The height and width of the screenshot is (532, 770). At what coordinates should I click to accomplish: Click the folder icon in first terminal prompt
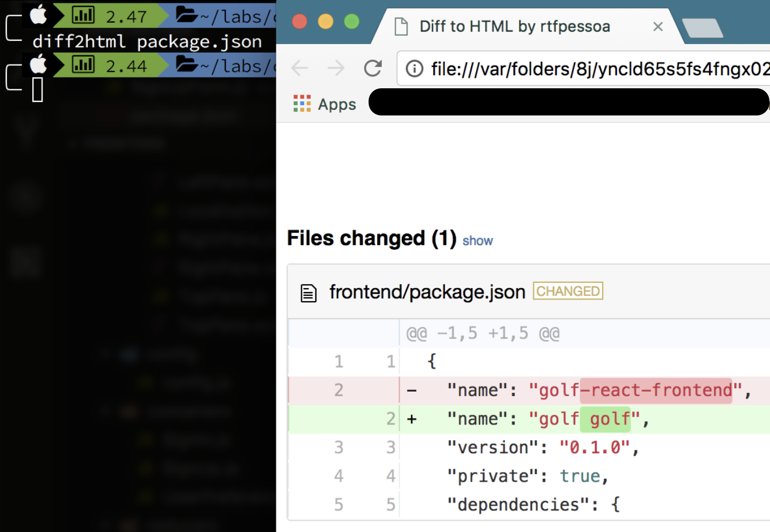[x=186, y=14]
